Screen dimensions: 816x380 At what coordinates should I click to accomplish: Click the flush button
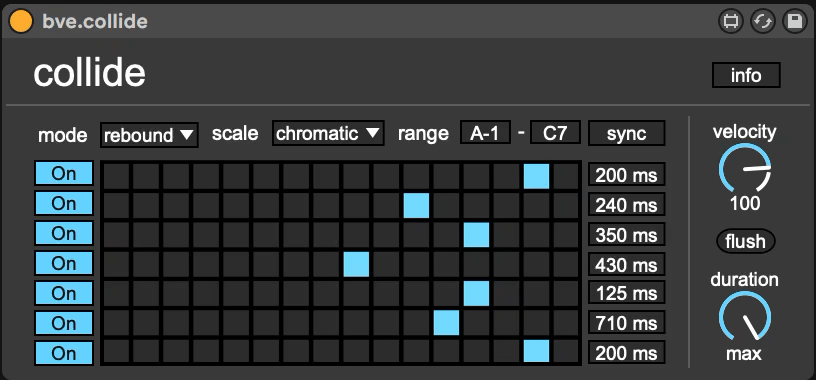point(746,242)
